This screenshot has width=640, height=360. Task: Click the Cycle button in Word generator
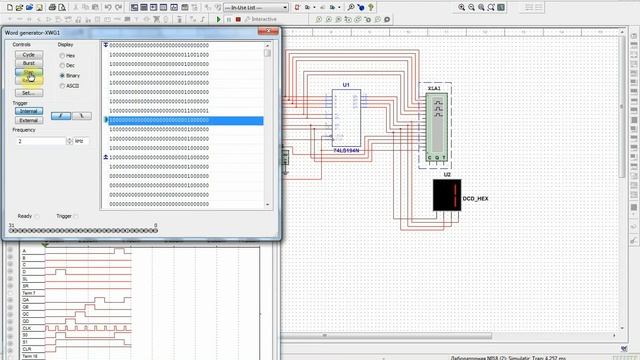pos(29,55)
